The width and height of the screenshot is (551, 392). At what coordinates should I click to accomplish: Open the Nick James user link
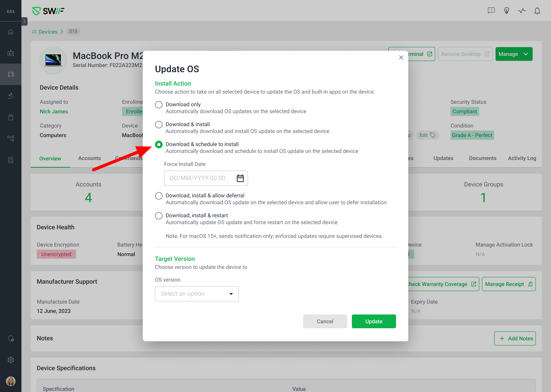54,112
